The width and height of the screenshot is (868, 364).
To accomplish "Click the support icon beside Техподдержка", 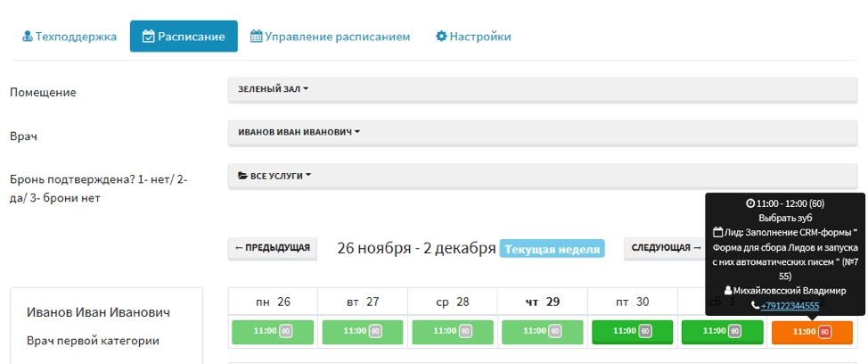I will [x=27, y=37].
